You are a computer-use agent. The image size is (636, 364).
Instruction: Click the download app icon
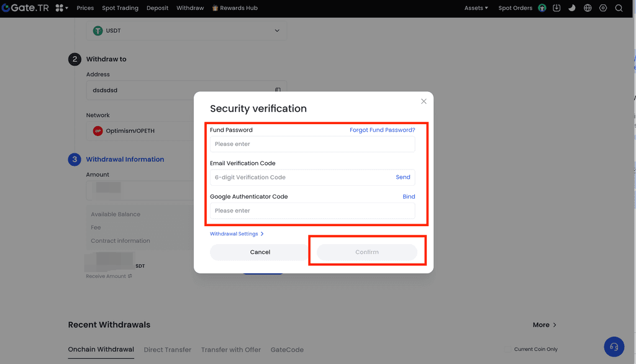pos(556,8)
